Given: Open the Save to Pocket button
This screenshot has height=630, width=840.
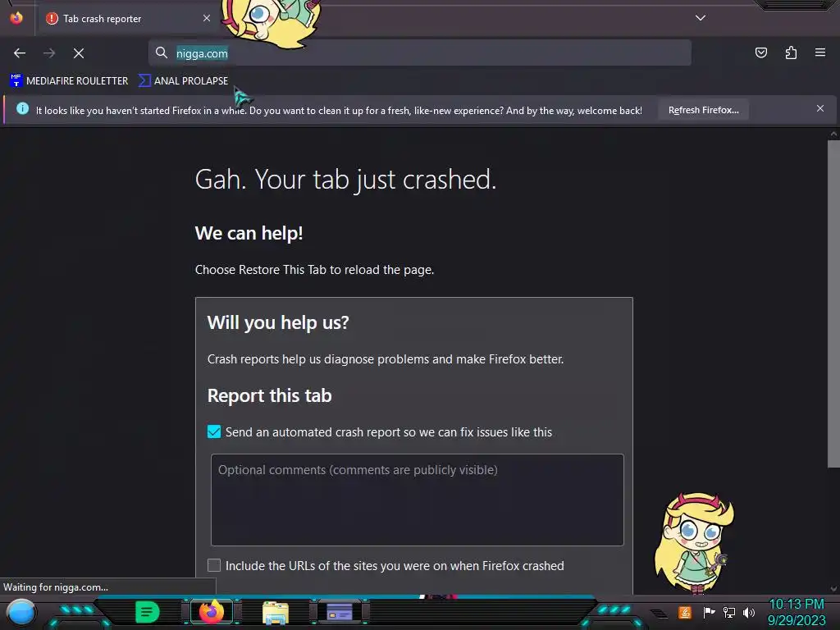Looking at the screenshot, I should (760, 52).
